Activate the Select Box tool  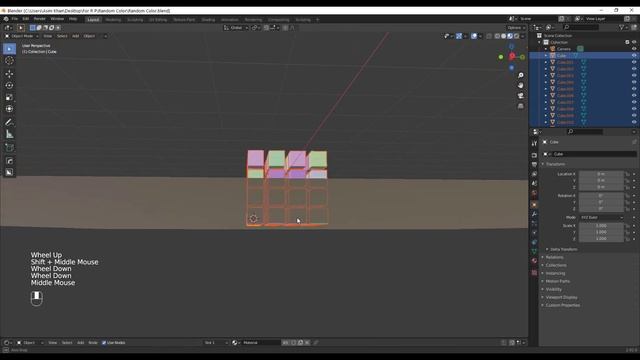(x=9, y=49)
